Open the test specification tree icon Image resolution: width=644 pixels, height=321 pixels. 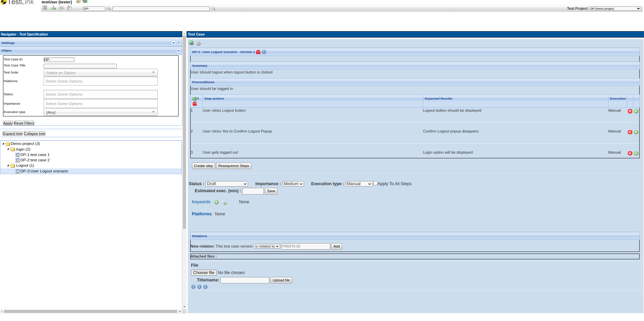tap(53, 8)
